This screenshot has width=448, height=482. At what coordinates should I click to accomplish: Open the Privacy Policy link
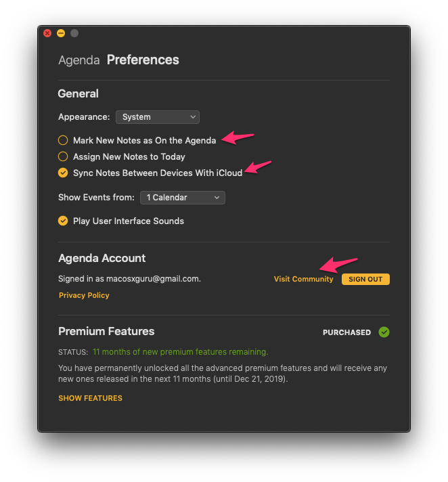(84, 295)
